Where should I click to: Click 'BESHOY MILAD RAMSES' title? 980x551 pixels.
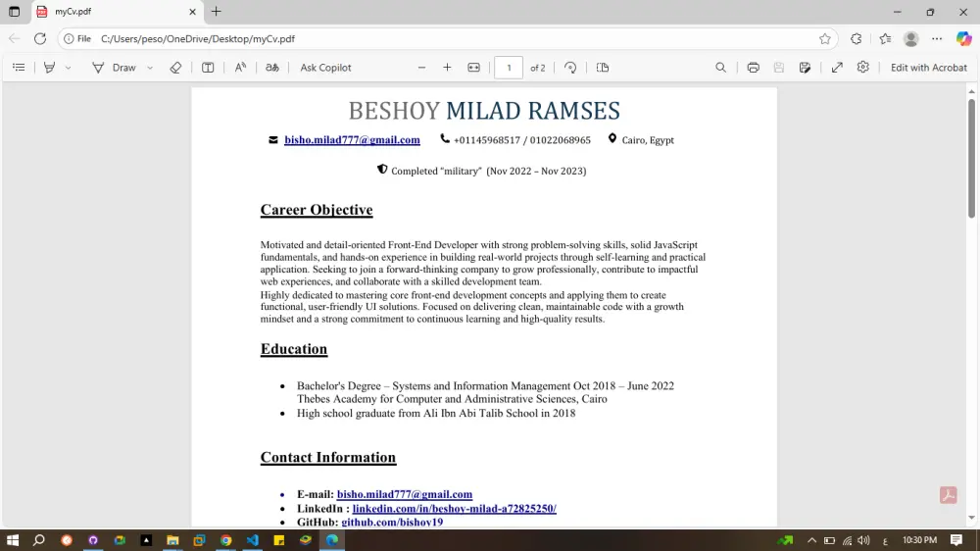484,111
